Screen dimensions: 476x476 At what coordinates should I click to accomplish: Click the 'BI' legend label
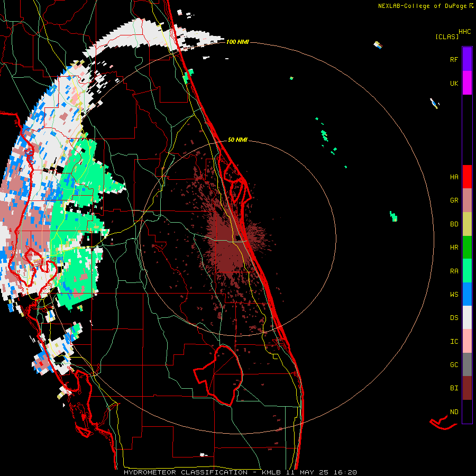[x=454, y=388]
